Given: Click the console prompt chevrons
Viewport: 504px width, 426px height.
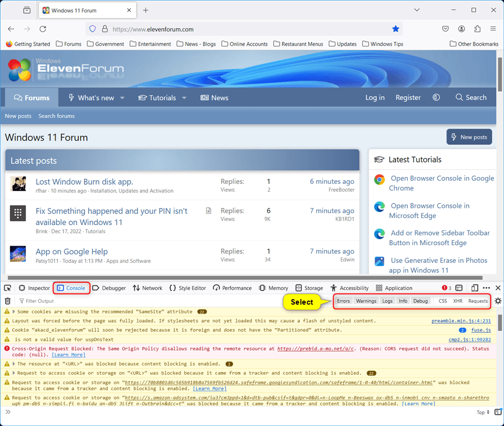Looking at the screenshot, I should click(x=8, y=411).
